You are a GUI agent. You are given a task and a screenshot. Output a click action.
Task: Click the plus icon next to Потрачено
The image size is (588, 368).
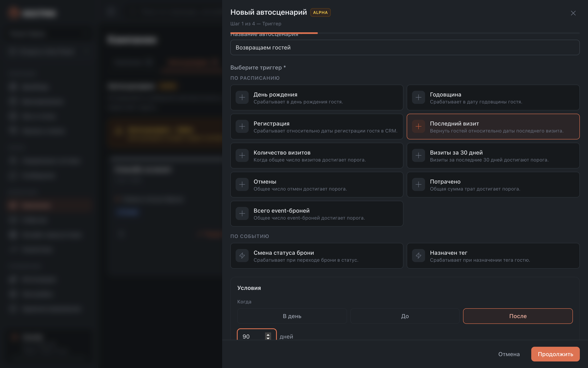coord(418,185)
